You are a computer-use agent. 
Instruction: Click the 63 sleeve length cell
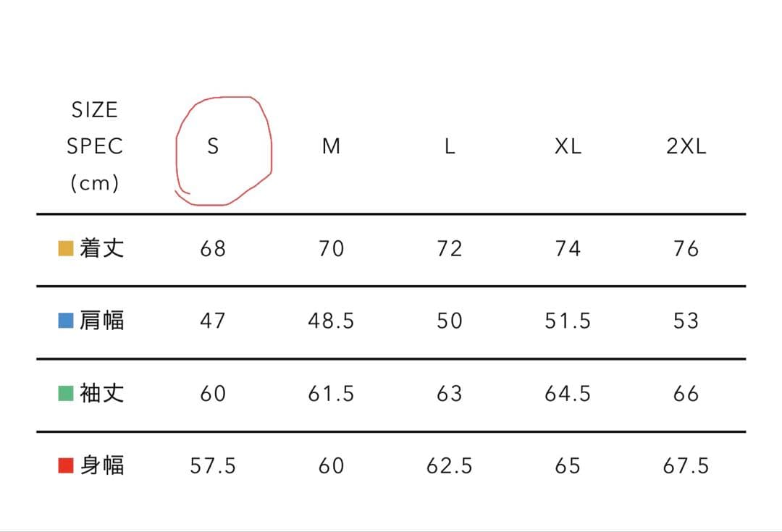pyautogui.click(x=450, y=394)
